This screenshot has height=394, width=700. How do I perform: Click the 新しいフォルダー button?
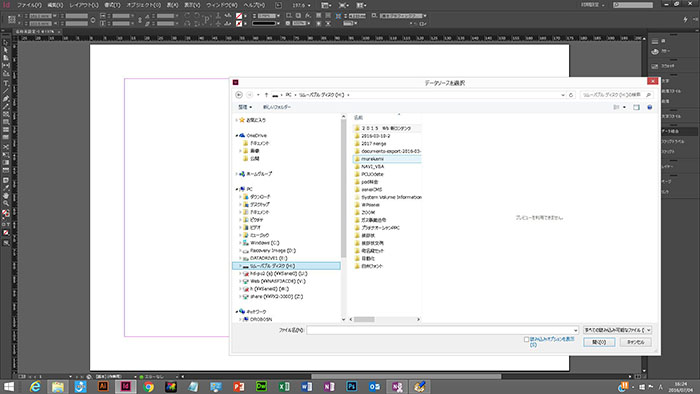(x=277, y=107)
